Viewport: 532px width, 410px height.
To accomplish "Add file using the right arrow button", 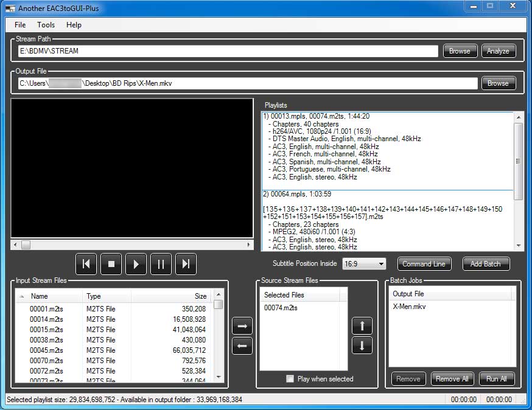I will (x=242, y=326).
